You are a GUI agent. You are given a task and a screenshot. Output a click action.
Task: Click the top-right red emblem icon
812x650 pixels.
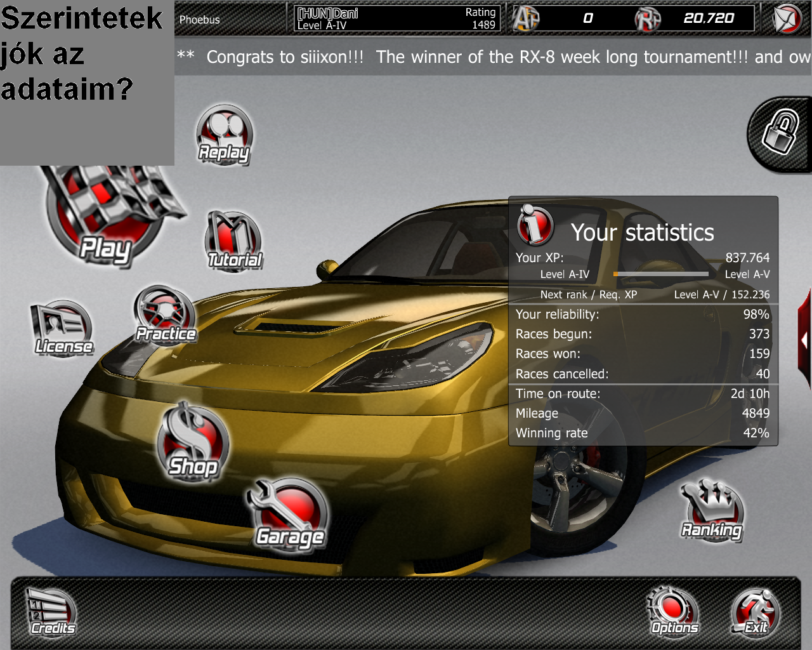787,18
